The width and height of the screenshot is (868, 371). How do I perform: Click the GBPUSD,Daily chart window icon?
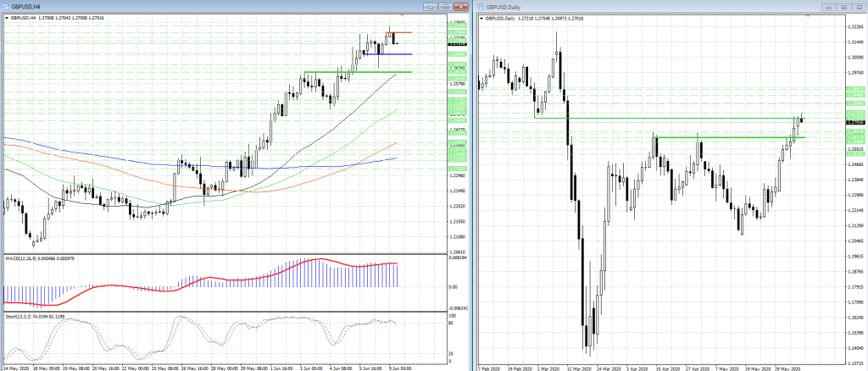(481, 6)
